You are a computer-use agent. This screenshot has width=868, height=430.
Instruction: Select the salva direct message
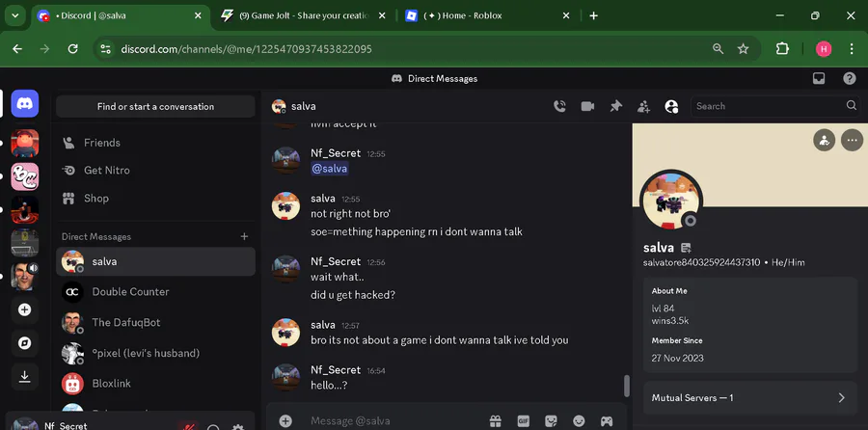point(155,261)
